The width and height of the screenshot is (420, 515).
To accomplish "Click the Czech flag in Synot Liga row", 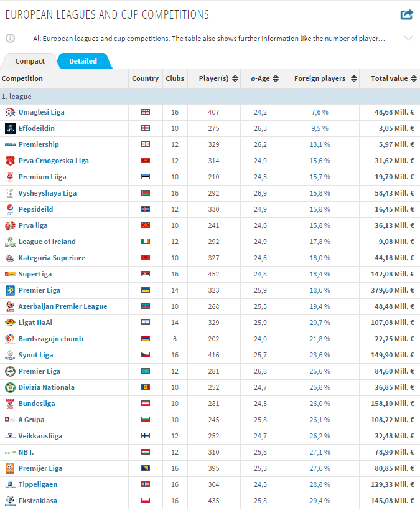I will (x=146, y=355).
